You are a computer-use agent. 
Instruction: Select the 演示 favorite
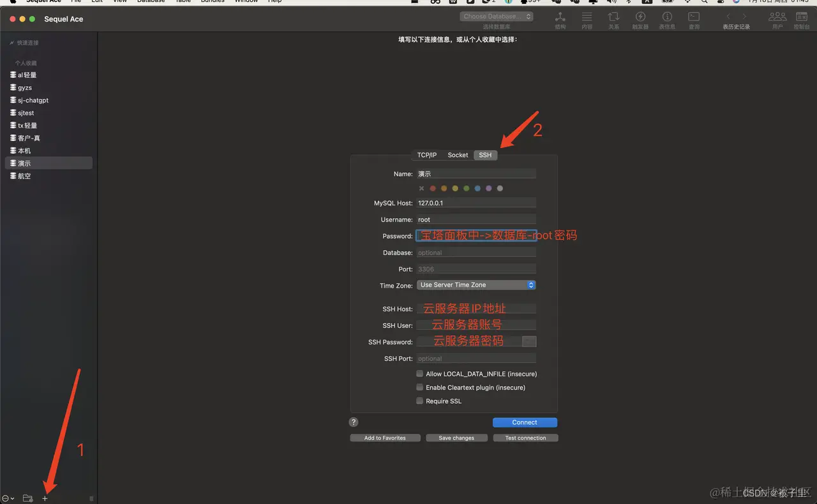coord(49,163)
